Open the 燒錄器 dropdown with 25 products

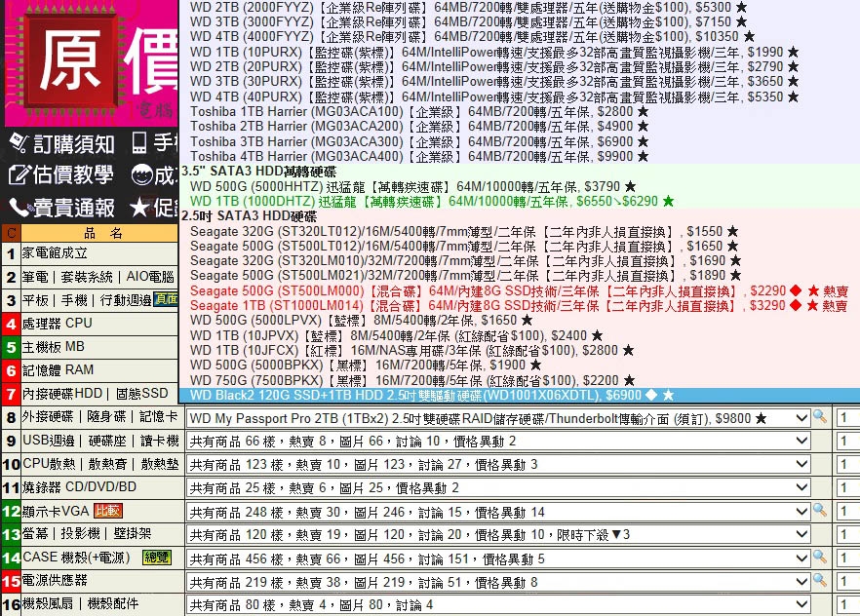(498, 487)
